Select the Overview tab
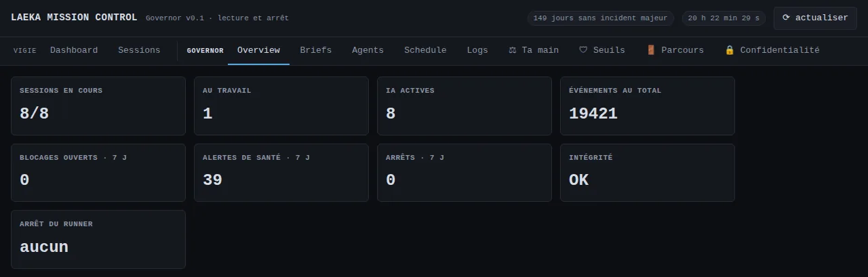This screenshot has width=868, height=277. tap(258, 50)
